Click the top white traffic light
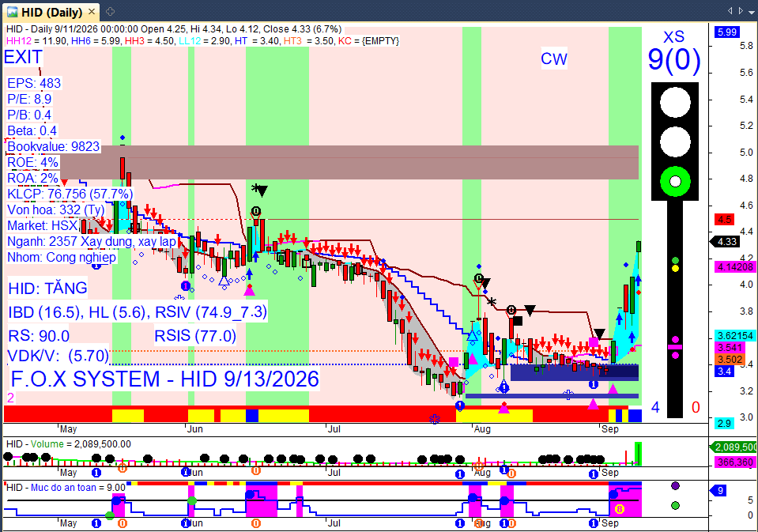758x532 pixels. [675, 103]
